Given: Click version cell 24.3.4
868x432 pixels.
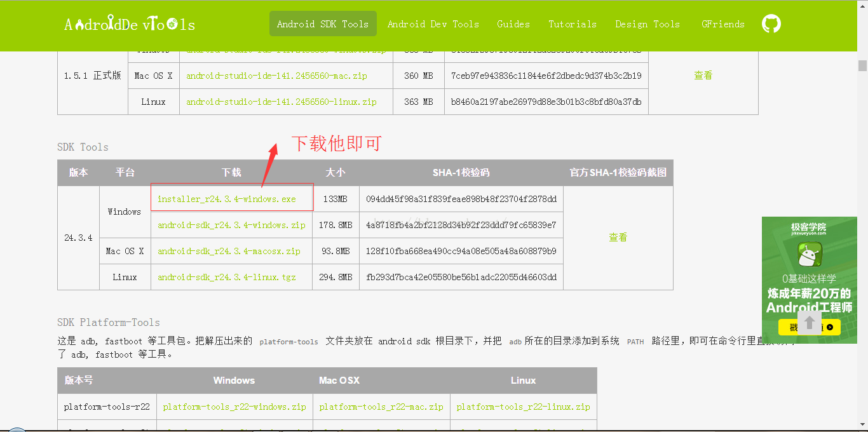Looking at the screenshot, I should tap(78, 238).
